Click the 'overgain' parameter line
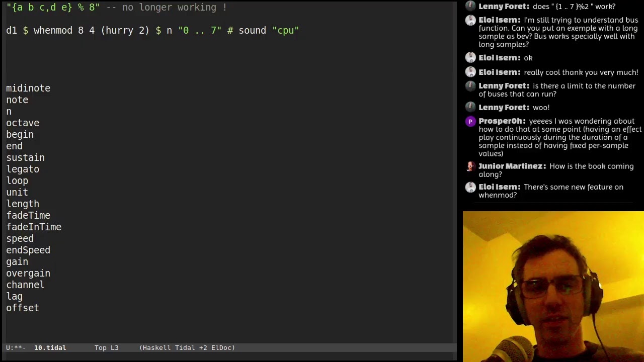This screenshot has width=644, height=362. 28,274
